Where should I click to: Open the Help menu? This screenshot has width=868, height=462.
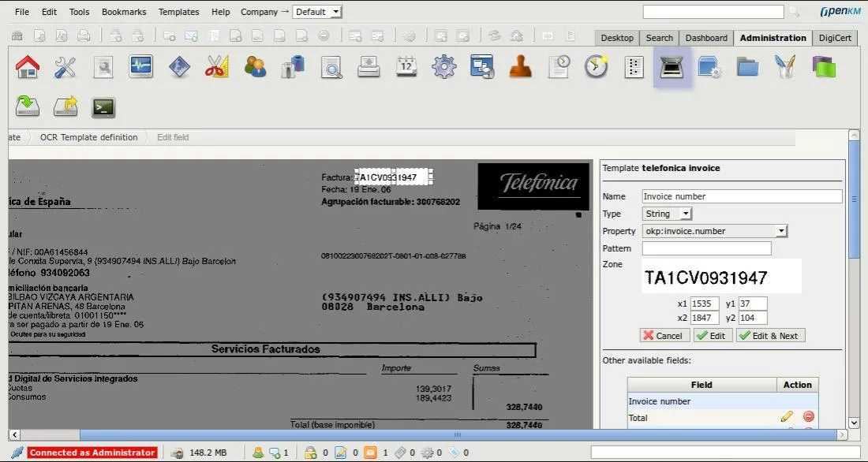pyautogui.click(x=220, y=12)
